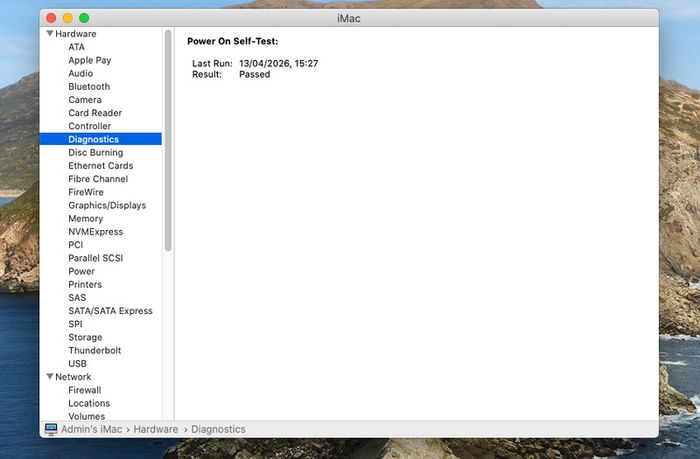Collapse the Hardware section triangle
This screenshot has height=459, width=700.
coord(50,33)
